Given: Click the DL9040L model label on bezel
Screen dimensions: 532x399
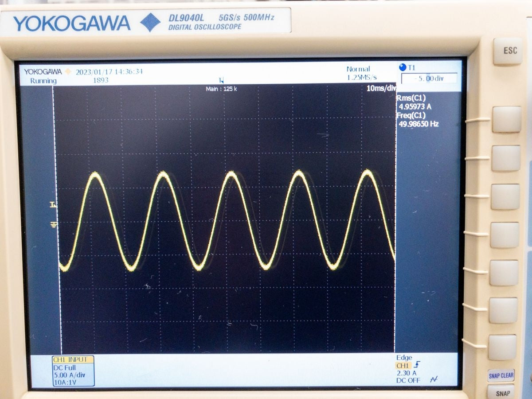Looking at the screenshot, I should 186,19.
